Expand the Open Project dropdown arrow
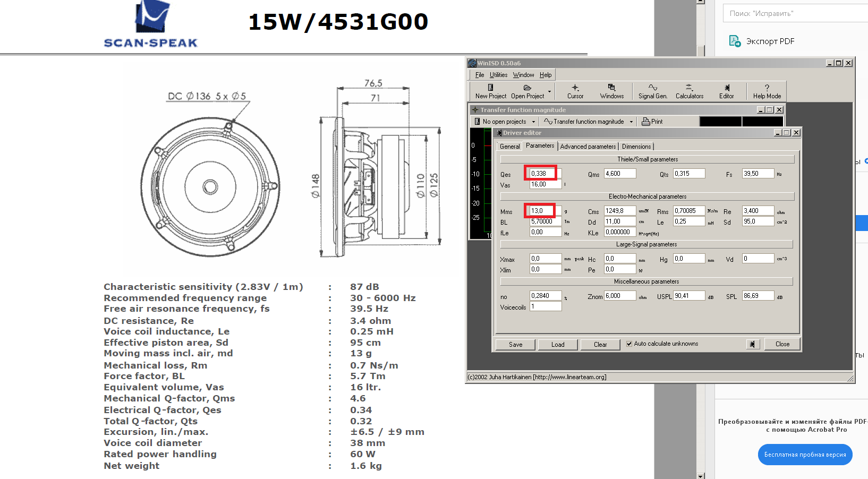The image size is (868, 479). tap(549, 91)
